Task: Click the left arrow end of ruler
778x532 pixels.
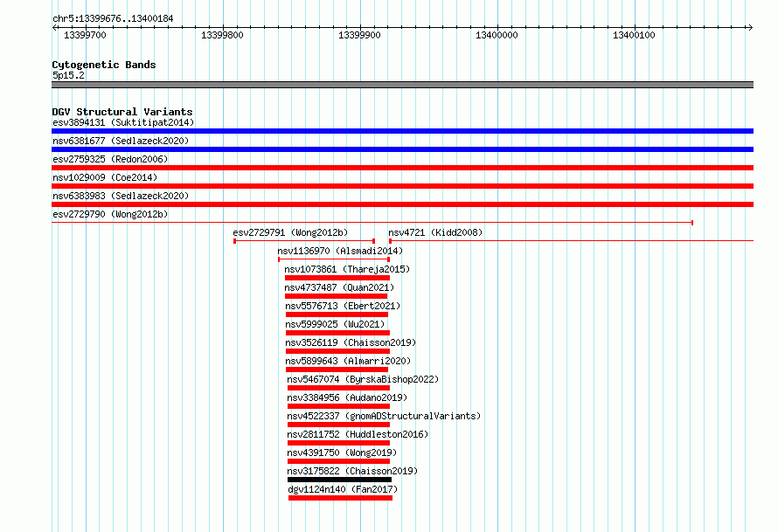Action: pyautogui.click(x=54, y=28)
